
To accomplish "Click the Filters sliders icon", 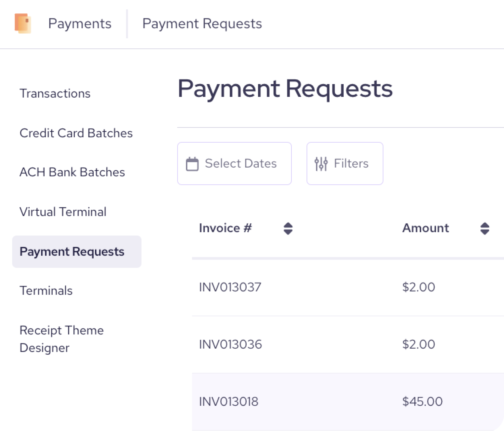I will [x=321, y=164].
